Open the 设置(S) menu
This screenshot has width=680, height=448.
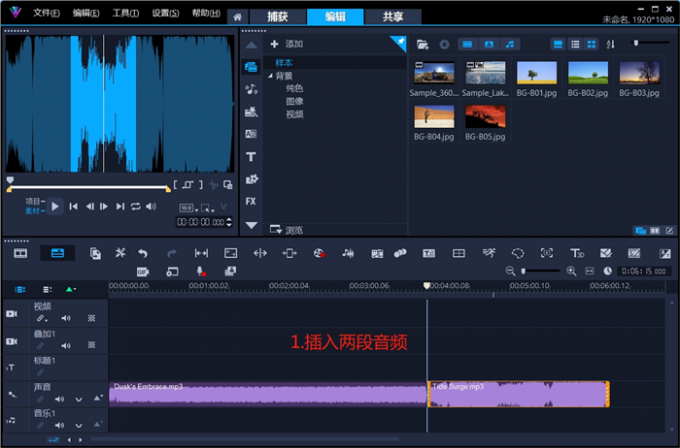pos(166,13)
